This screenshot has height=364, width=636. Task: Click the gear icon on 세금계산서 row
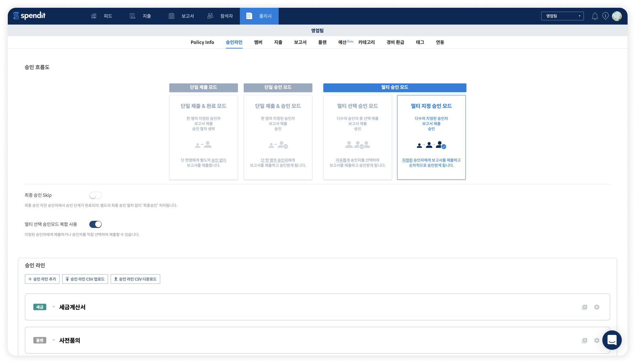pyautogui.click(x=597, y=307)
